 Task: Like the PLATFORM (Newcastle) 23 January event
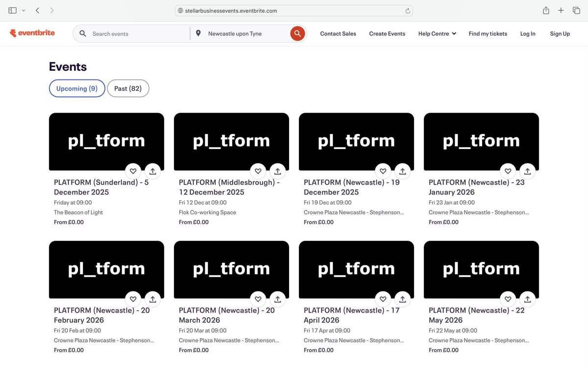pyautogui.click(x=508, y=171)
